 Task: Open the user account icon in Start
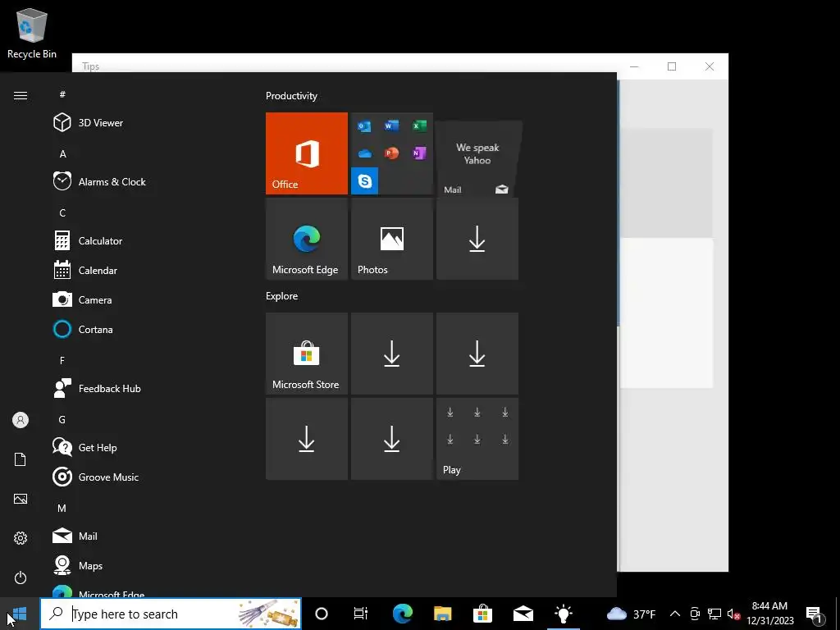[21, 420]
